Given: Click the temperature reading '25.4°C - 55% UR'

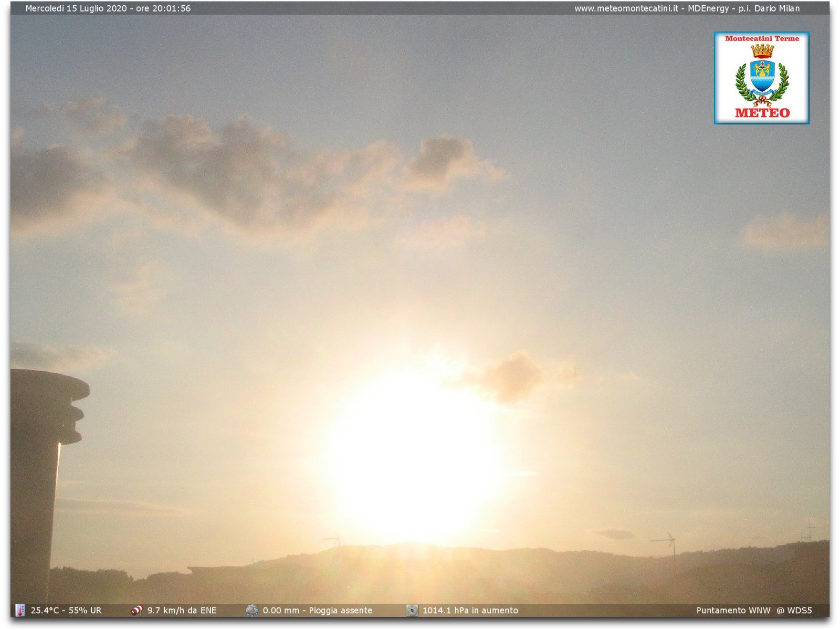Looking at the screenshot, I should point(66,610).
